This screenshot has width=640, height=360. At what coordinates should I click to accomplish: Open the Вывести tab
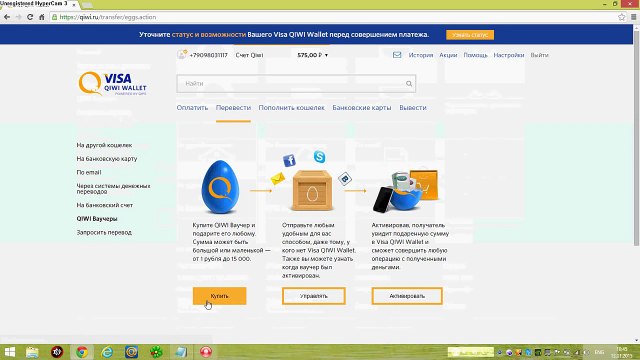point(413,108)
